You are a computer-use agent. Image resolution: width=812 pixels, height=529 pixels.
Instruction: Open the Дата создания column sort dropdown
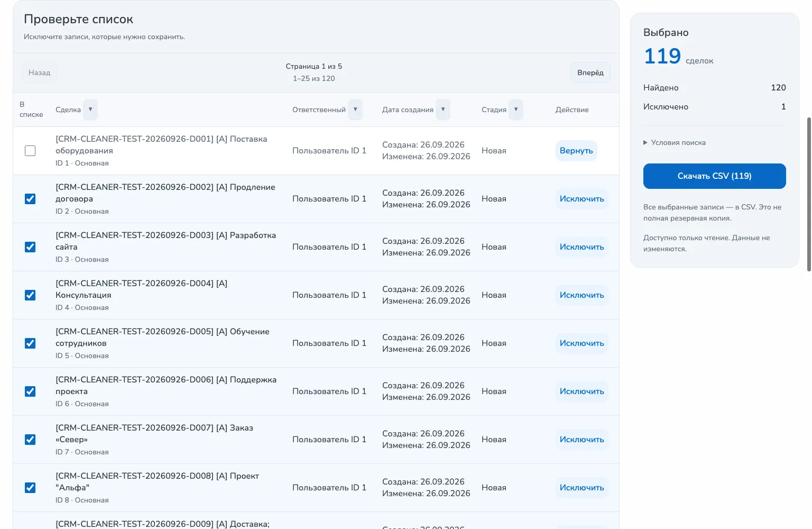[443, 110]
